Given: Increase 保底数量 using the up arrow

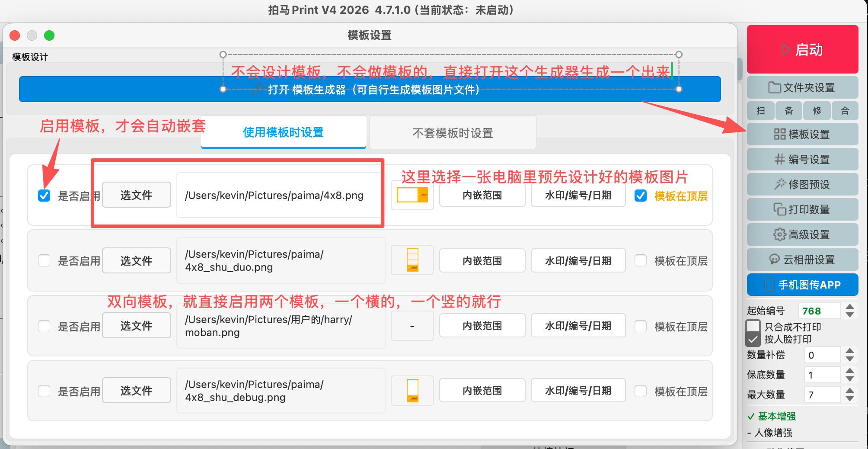Looking at the screenshot, I should 850,371.
